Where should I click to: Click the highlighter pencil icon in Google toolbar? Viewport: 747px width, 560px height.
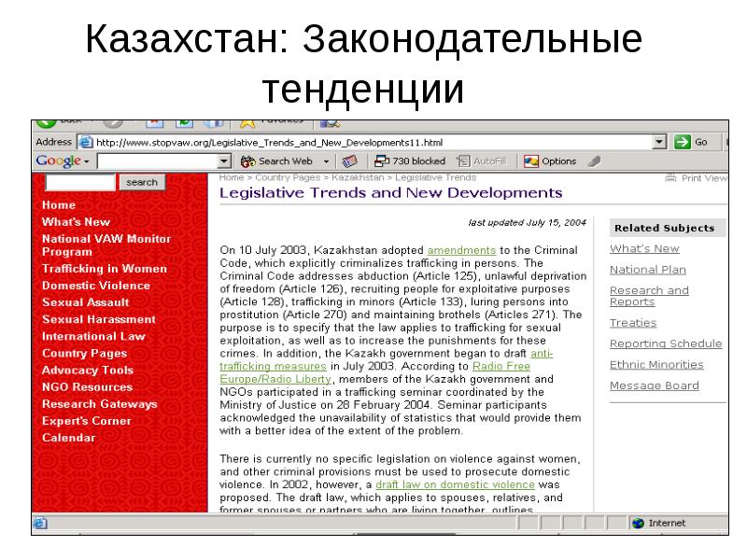(593, 161)
